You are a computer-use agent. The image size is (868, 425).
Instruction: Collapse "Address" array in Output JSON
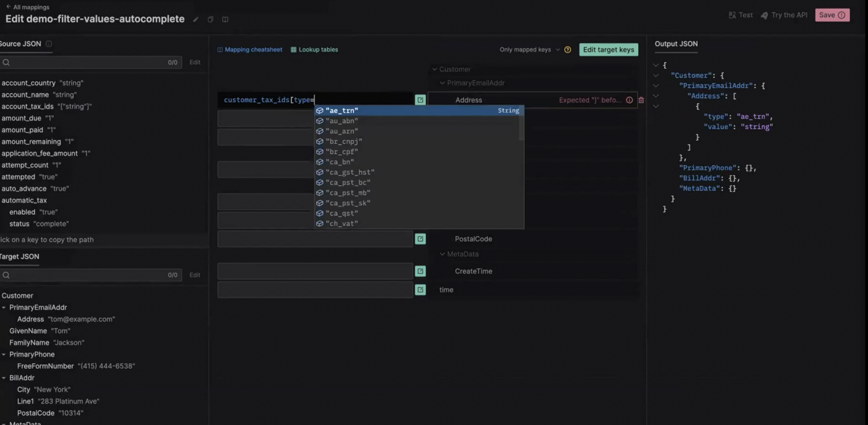click(656, 96)
